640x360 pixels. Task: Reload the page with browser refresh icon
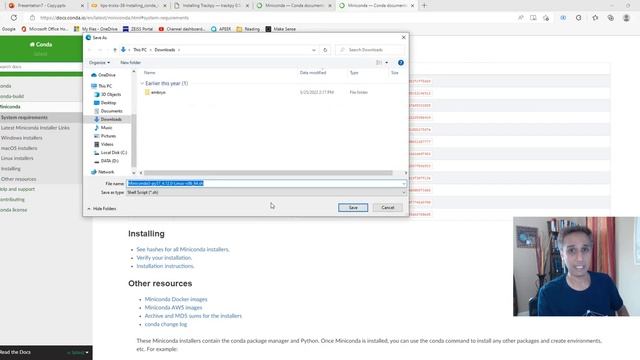click(x=14, y=18)
